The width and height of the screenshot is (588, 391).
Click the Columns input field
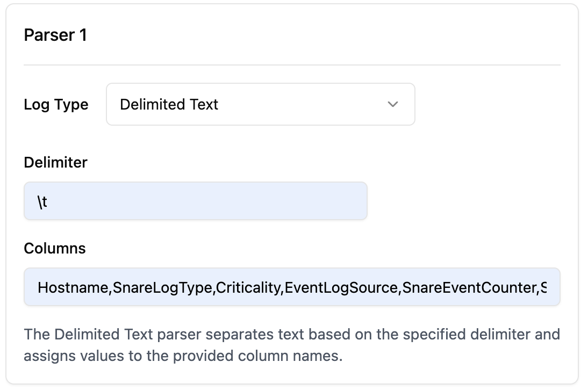tap(292, 287)
